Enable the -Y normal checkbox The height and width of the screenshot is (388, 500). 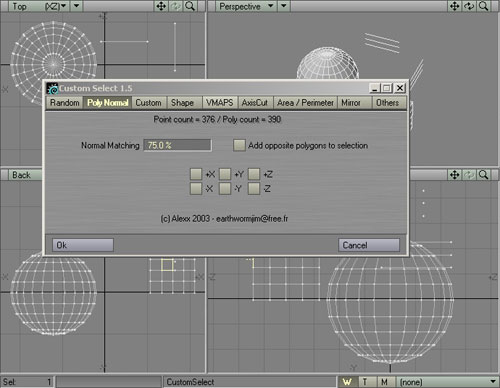[x=225, y=188]
